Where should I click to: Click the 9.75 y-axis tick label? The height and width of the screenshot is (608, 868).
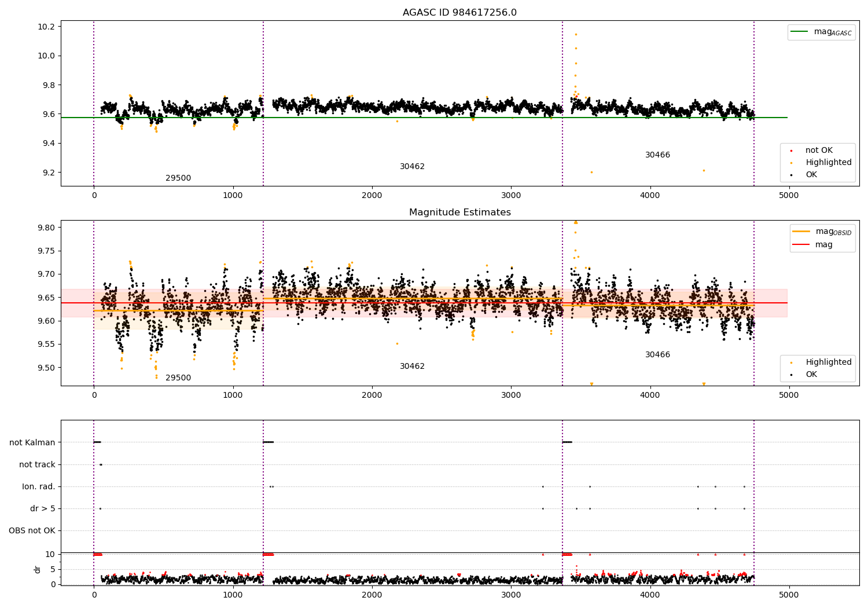point(46,251)
